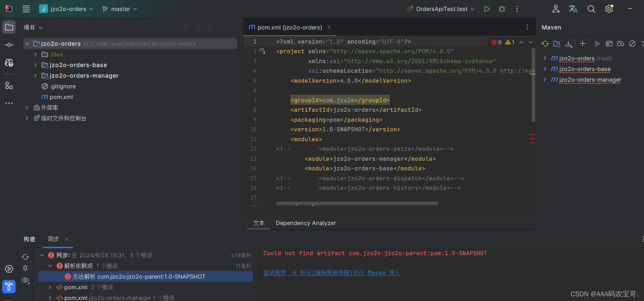644x301 pixels.
Task: Select opened file locate target icon
Action: [x=187, y=27]
